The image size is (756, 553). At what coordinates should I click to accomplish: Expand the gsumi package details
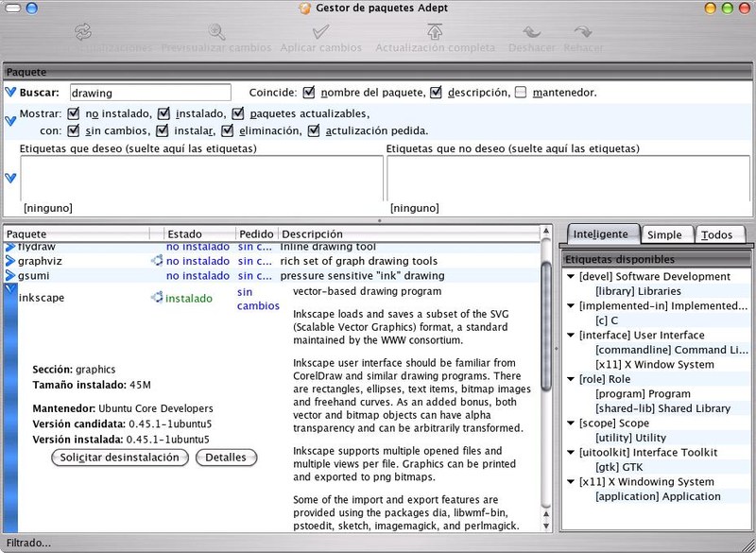click(x=10, y=276)
